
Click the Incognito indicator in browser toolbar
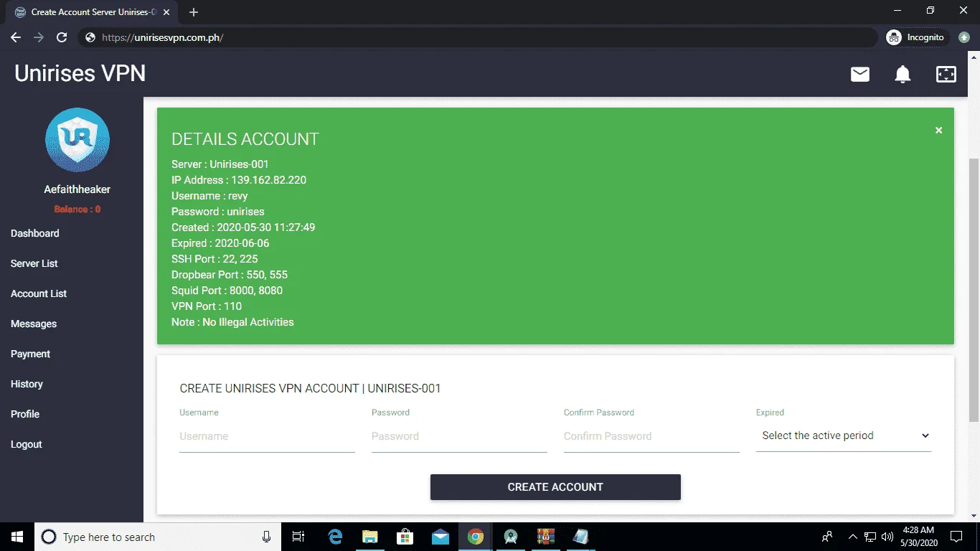point(915,37)
